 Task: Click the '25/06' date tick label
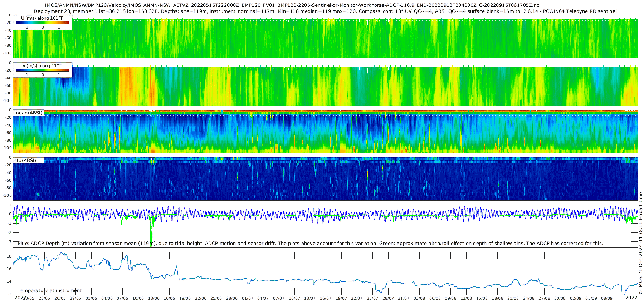point(216,298)
